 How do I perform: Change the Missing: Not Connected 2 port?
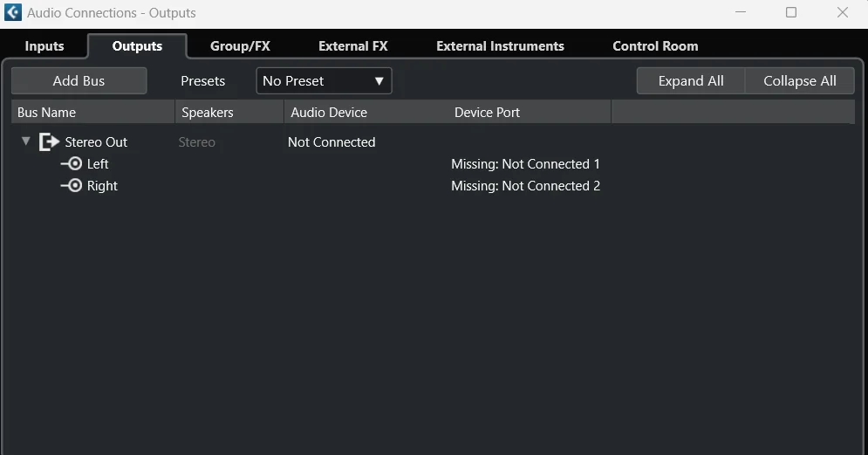[525, 186]
